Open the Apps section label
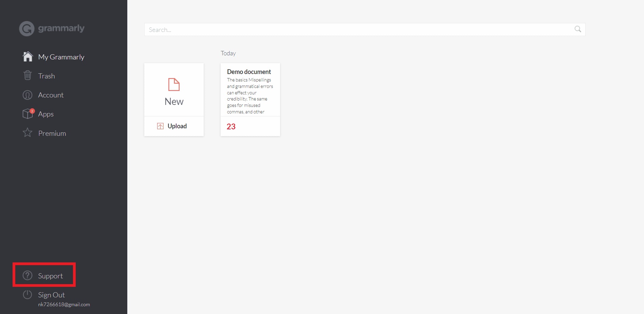This screenshot has width=644, height=314. tap(46, 114)
